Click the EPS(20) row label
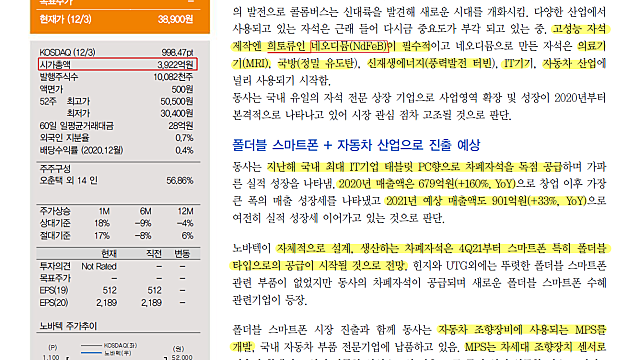Screen dimensions: 640x360 tap(54, 302)
